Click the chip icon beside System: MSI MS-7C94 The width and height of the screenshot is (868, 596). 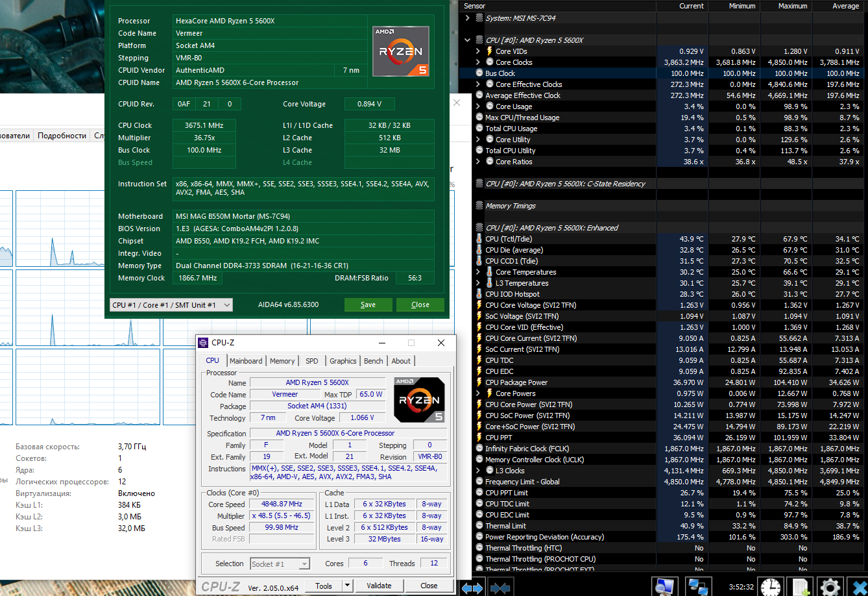(x=479, y=18)
